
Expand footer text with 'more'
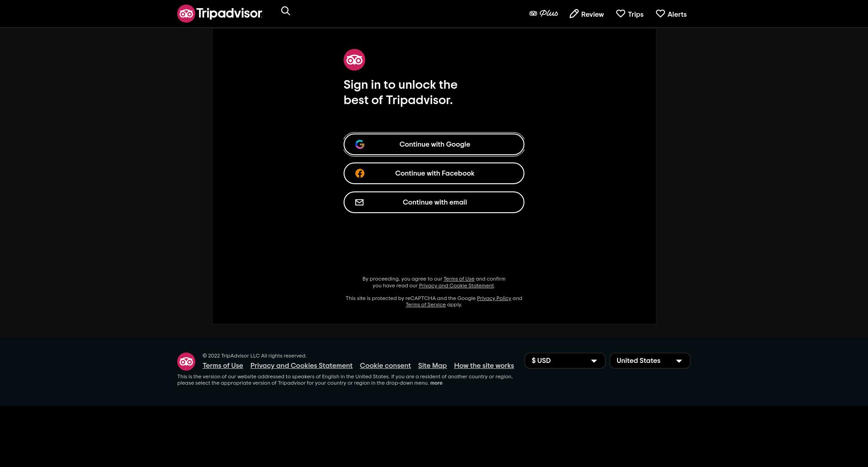436,383
